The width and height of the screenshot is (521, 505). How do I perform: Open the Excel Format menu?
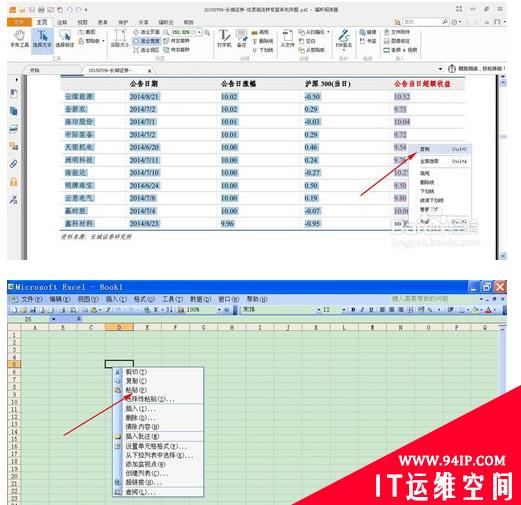[x=144, y=299]
